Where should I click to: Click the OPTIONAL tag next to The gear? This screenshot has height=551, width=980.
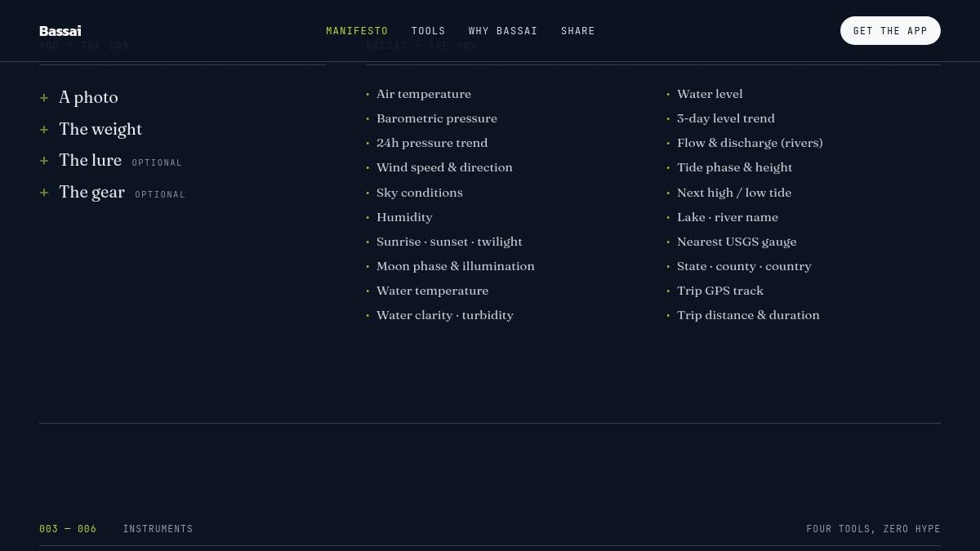coord(160,195)
